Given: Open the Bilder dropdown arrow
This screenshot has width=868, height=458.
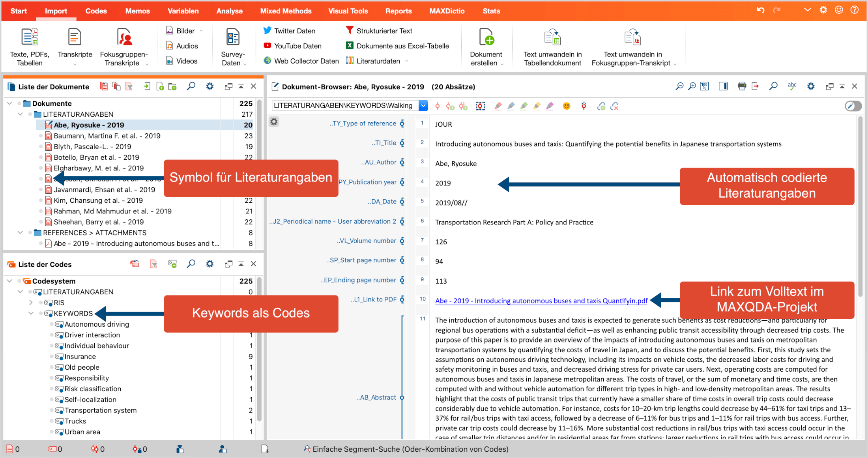Looking at the screenshot, I should click(x=201, y=31).
